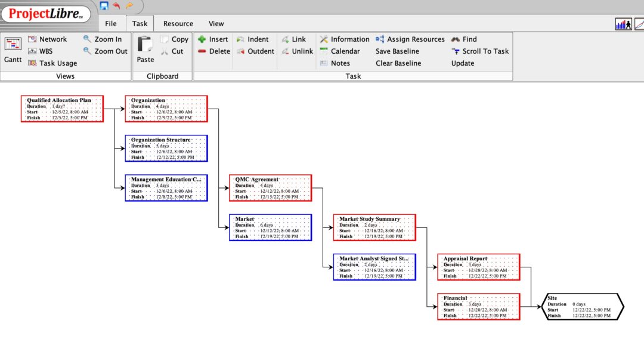Select the Task ribbon tab
The width and height of the screenshot is (644, 339).
point(140,23)
